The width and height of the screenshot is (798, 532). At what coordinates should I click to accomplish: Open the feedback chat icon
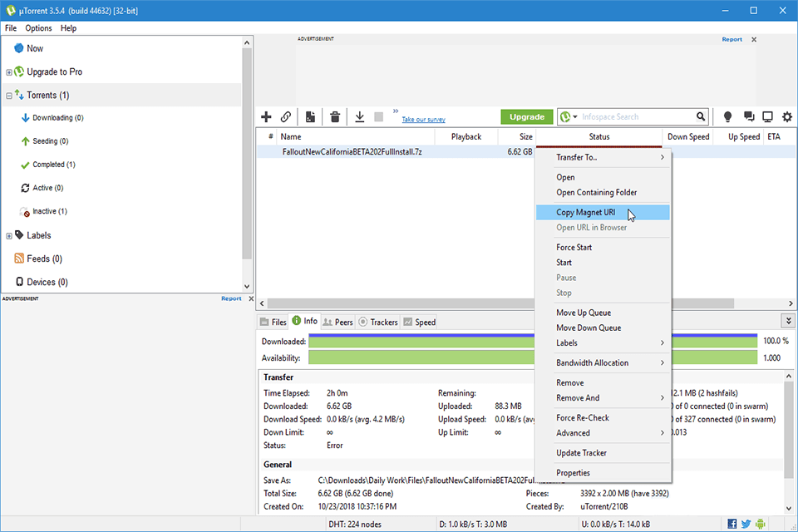747,116
